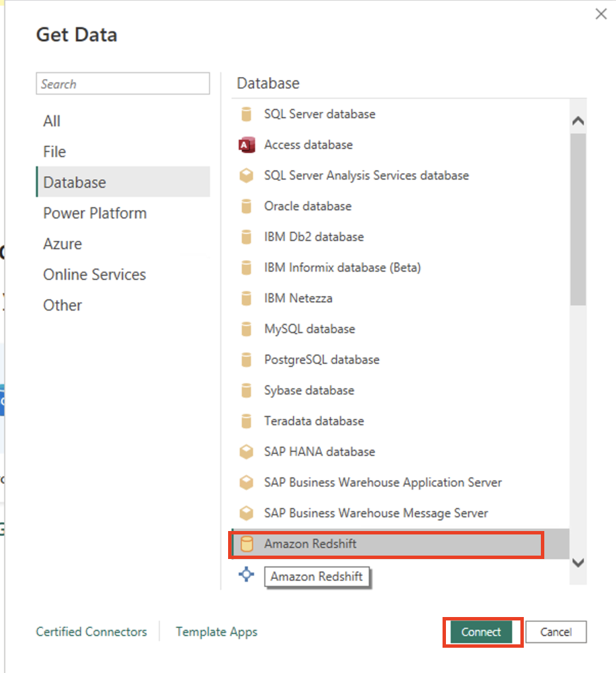Select 'SQL Server Analysis Services database' text

click(367, 175)
